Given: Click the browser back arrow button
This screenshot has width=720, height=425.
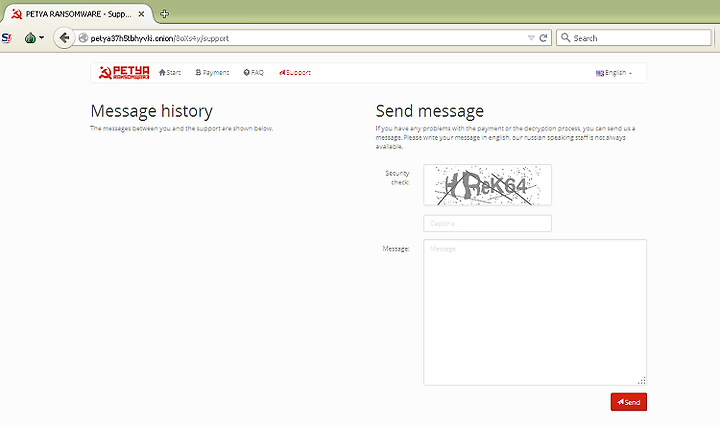Looking at the screenshot, I should pos(64,38).
